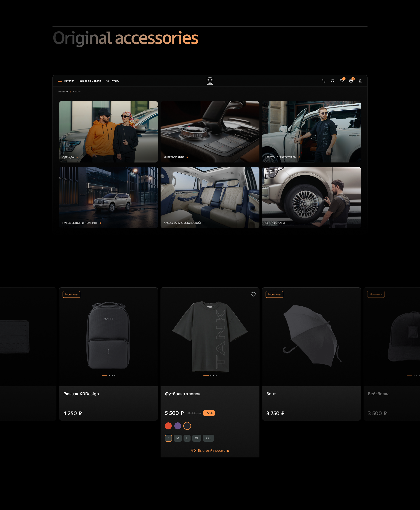Click the arrow next to LIFESTYLE АКСЕССУАРЫ
Screen dimensions: 420x510
pos(299,157)
